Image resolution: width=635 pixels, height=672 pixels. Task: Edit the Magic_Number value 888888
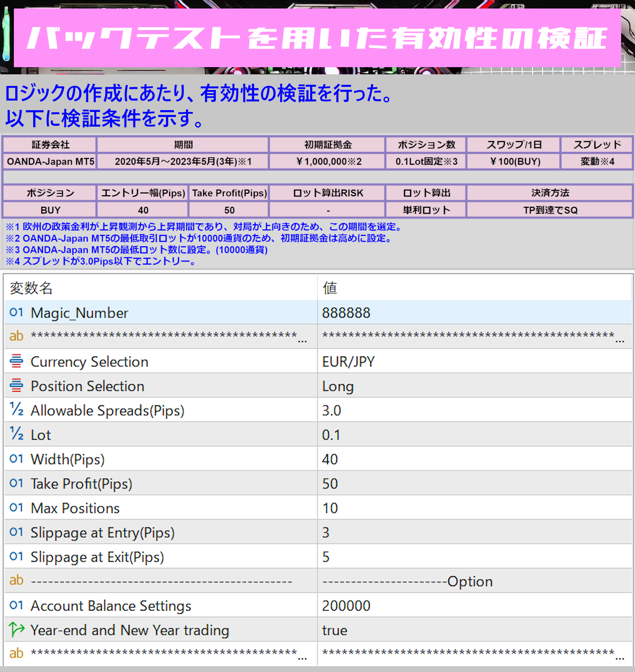[346, 312]
